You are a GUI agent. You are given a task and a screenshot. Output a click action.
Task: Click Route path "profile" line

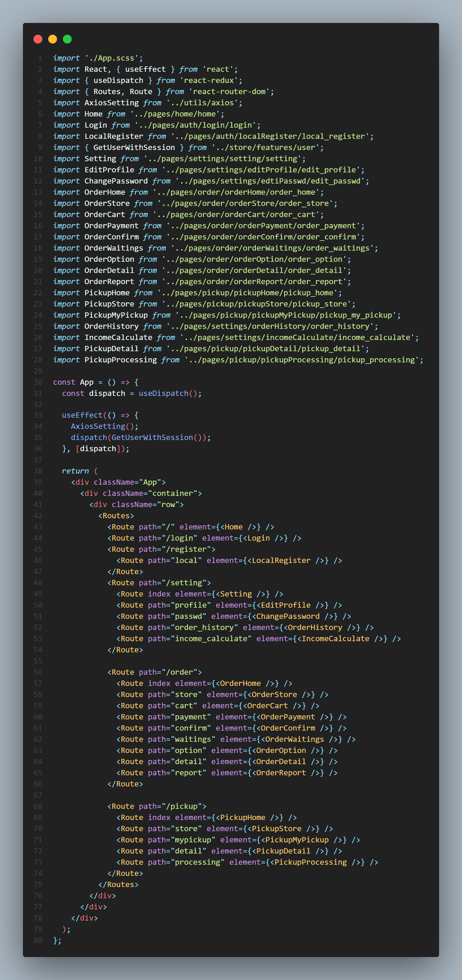click(x=229, y=605)
